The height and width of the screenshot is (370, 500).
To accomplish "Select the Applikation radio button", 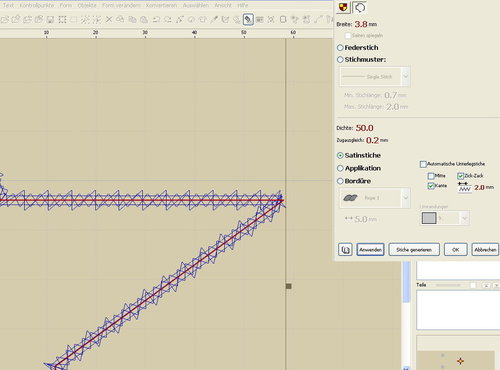I will coord(340,168).
